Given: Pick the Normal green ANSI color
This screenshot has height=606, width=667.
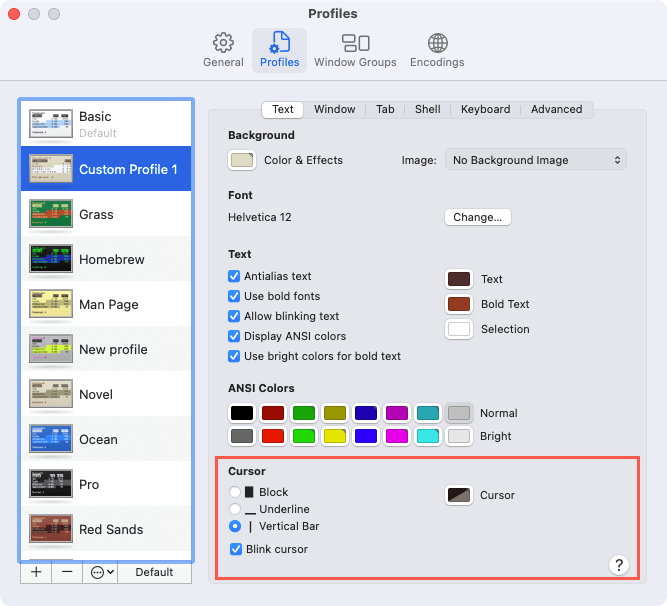Looking at the screenshot, I should click(x=304, y=413).
